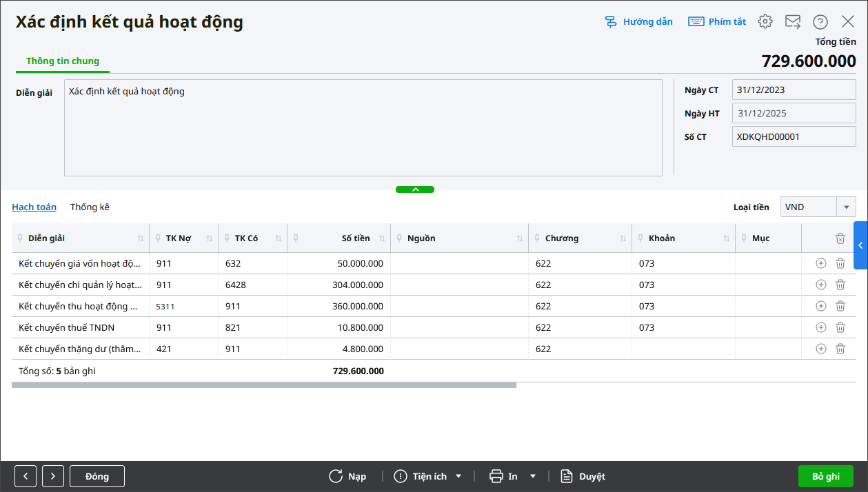
Task: Open the Hướng dẫn guide link
Action: (638, 21)
